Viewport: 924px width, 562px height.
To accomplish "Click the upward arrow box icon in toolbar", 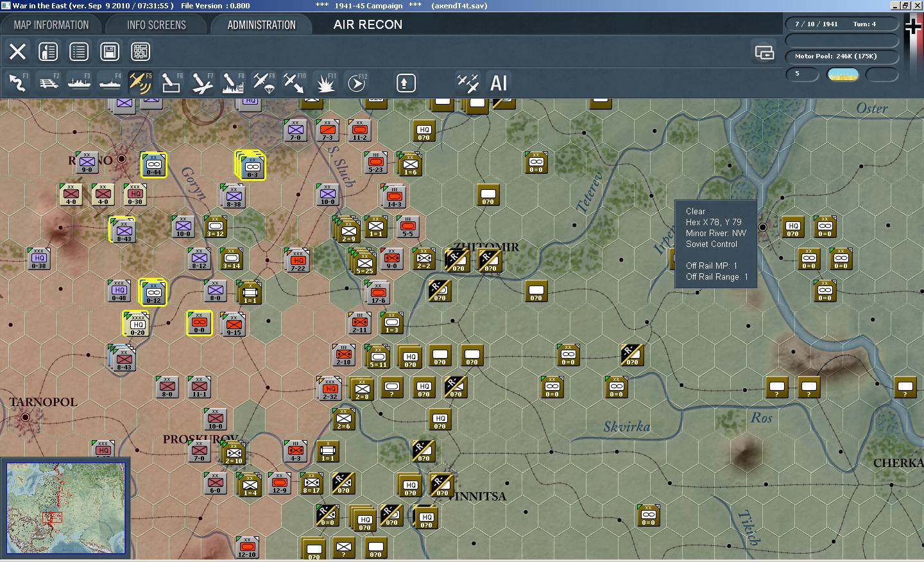I will [x=406, y=83].
